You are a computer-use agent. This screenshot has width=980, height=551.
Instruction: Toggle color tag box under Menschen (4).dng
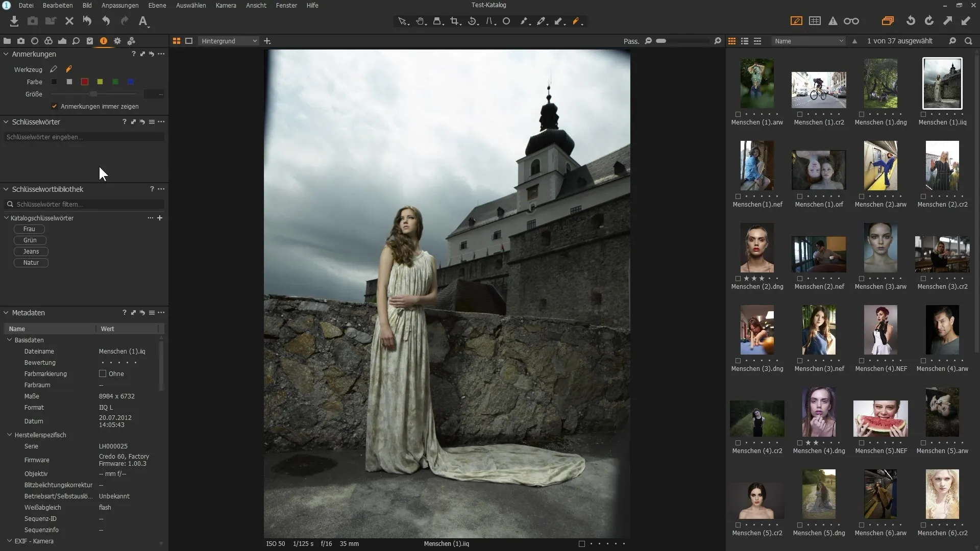pyautogui.click(x=800, y=443)
